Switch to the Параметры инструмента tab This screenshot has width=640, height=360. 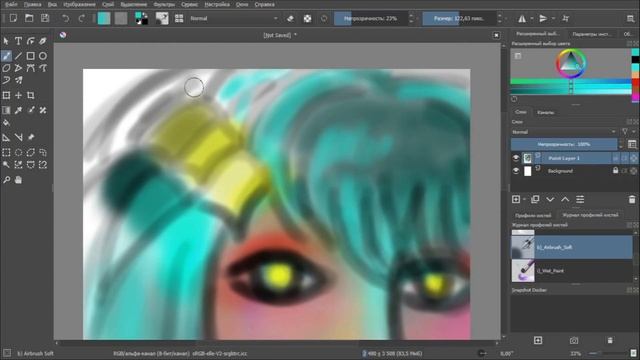point(592,34)
